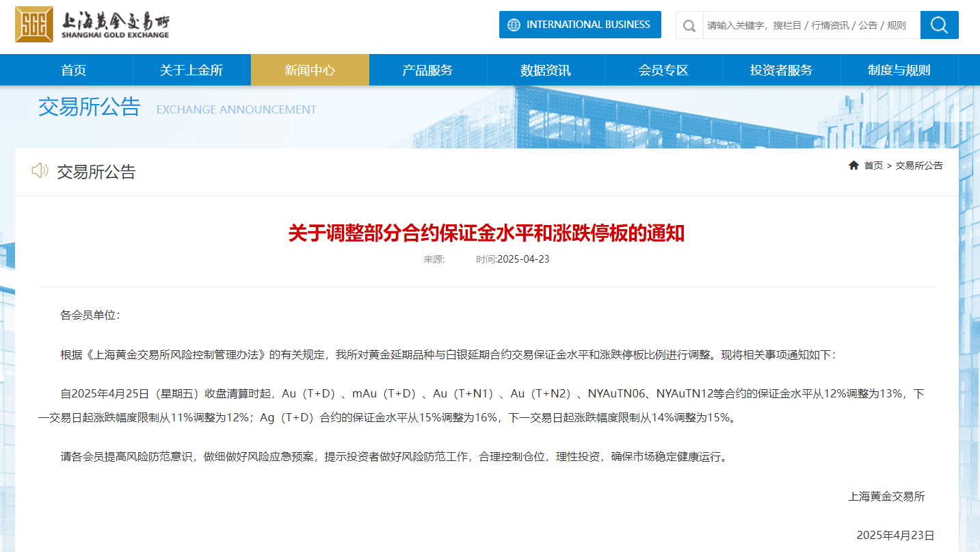Select the 新闻中心 navigation tab
This screenshot has height=552, width=980.
point(310,70)
